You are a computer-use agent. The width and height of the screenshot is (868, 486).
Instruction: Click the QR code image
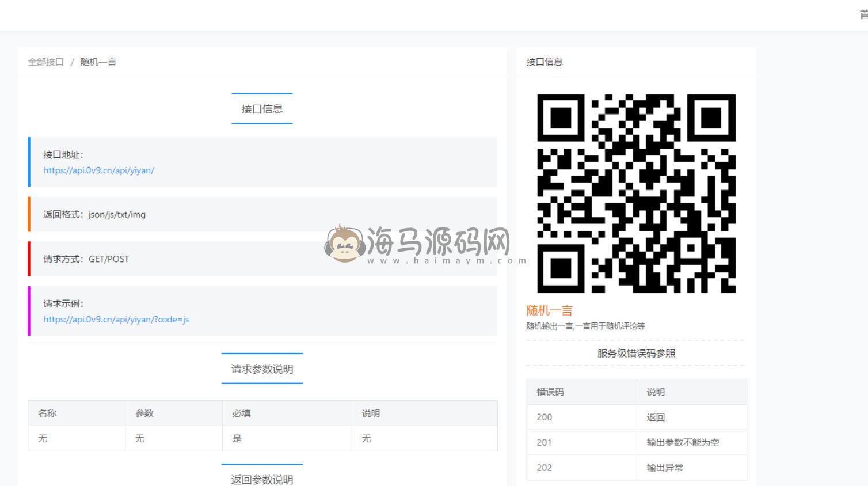[636, 193]
